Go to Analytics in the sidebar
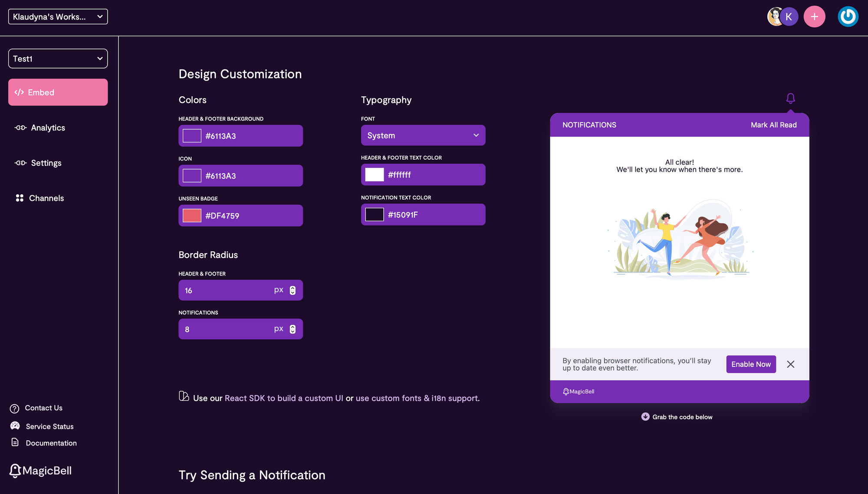The image size is (868, 494). (48, 128)
